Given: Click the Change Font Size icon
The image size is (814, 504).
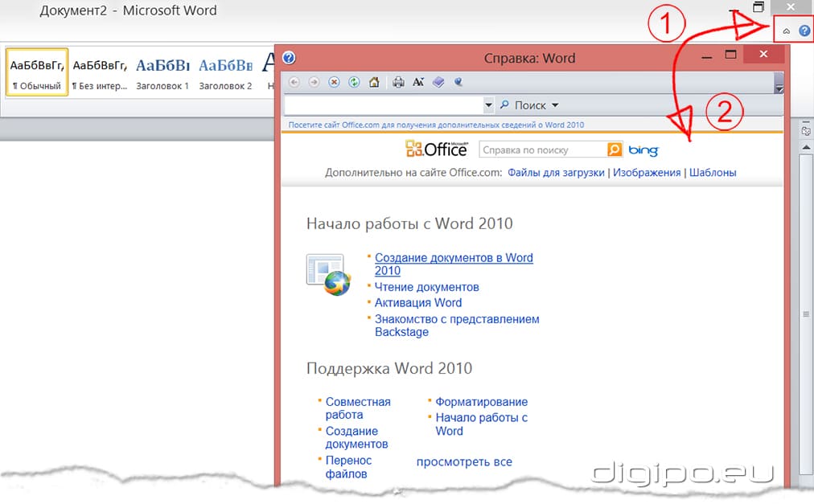Looking at the screenshot, I should tap(418, 82).
